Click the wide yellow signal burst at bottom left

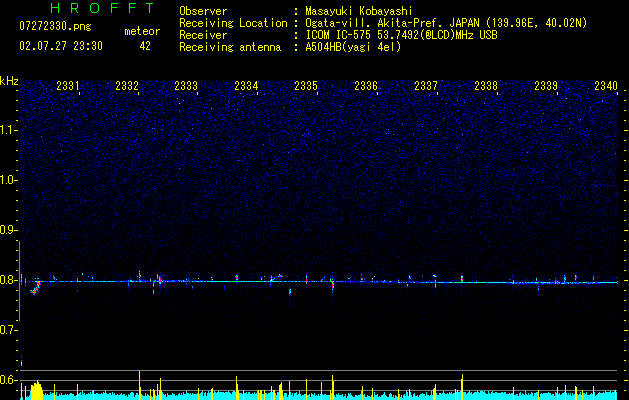[37, 391]
